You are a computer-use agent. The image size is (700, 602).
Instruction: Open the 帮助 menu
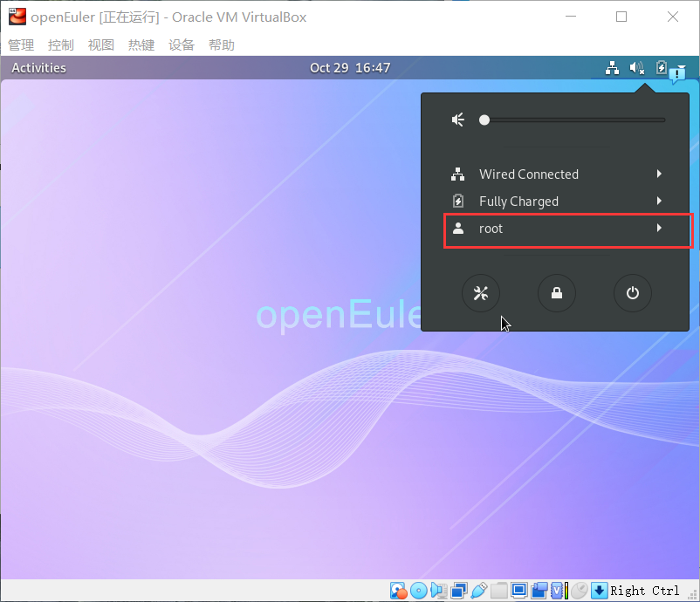[222, 44]
